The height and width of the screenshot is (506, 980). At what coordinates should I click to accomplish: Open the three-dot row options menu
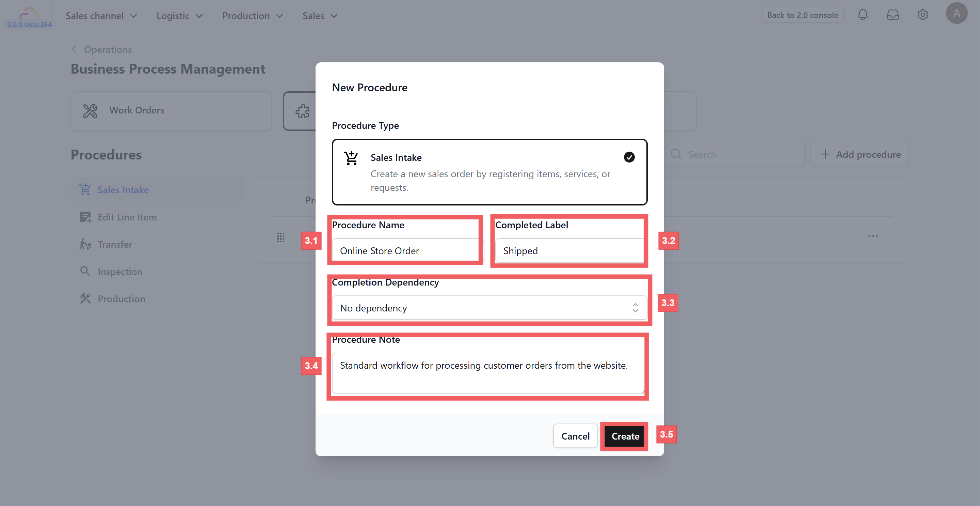(873, 236)
